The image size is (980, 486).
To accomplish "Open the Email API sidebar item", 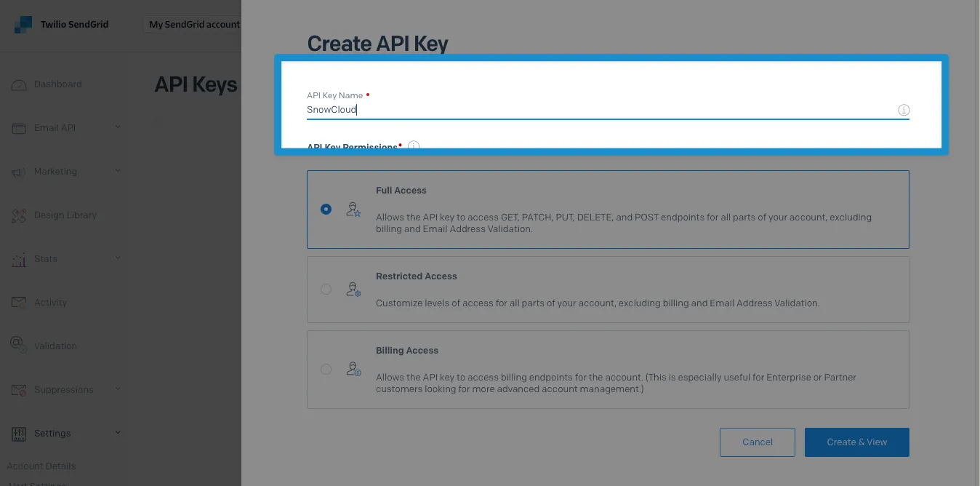I will point(55,128).
